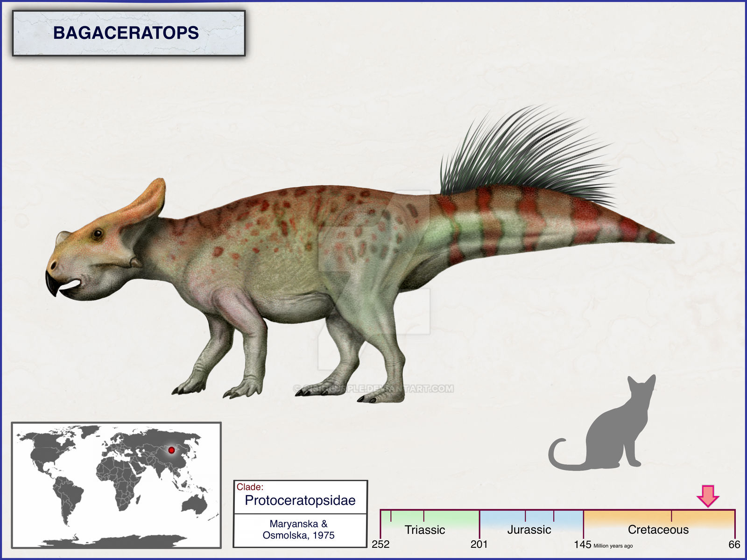Viewport: 747px width, 560px height.
Task: Click the 145 timeline value
Action: [x=583, y=544]
